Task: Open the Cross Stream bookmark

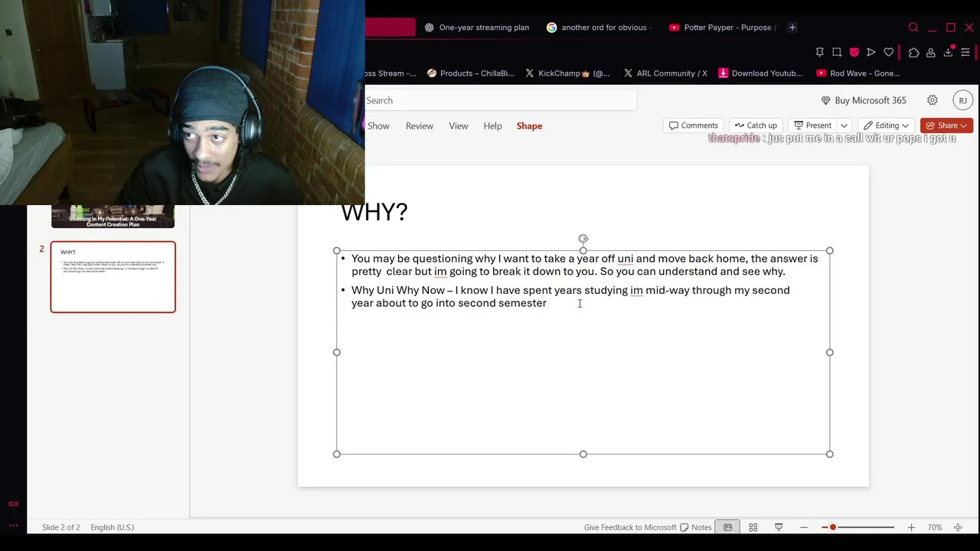Action: pos(390,73)
